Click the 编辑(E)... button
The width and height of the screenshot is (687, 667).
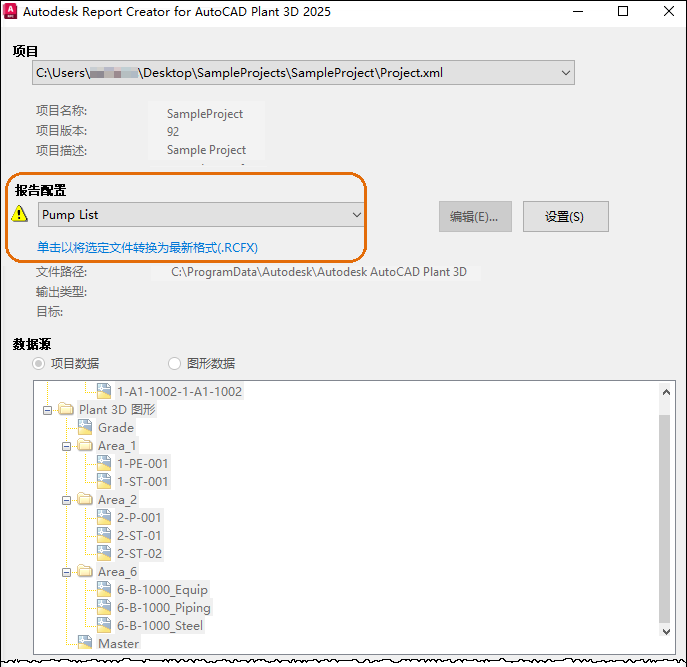(475, 216)
